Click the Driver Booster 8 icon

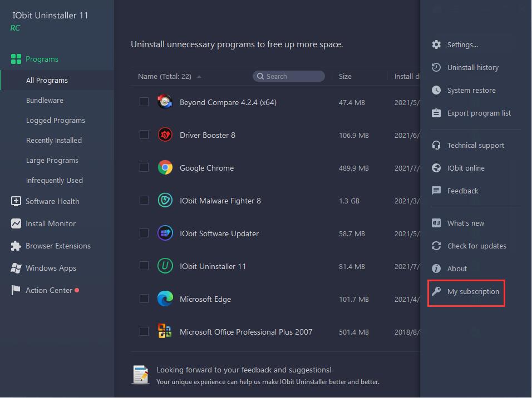click(x=165, y=135)
